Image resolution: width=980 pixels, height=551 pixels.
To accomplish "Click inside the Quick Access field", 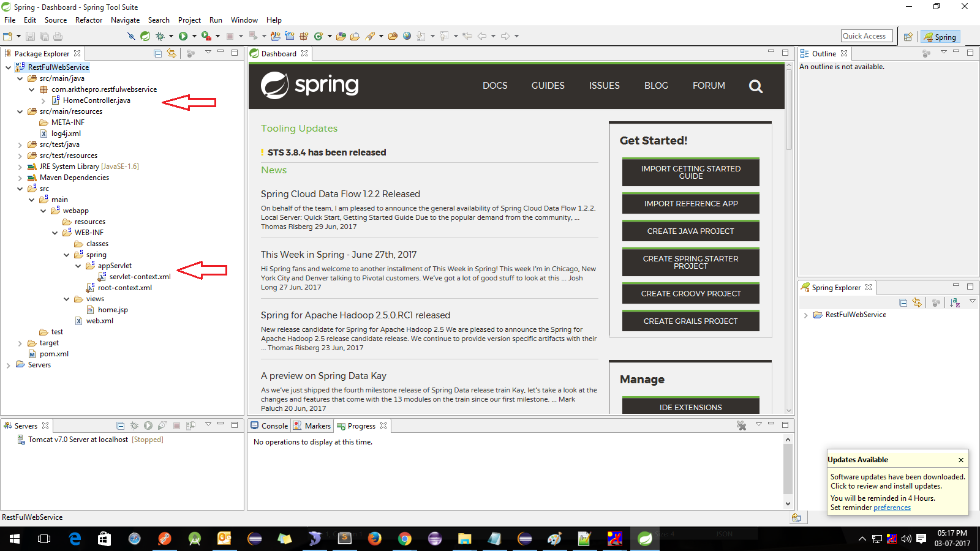I will (866, 36).
